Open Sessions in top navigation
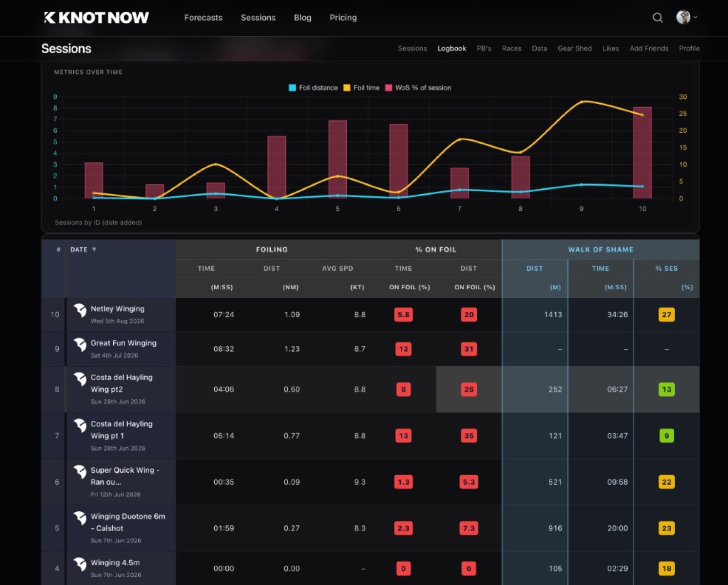This screenshot has height=585, width=728. [258, 18]
